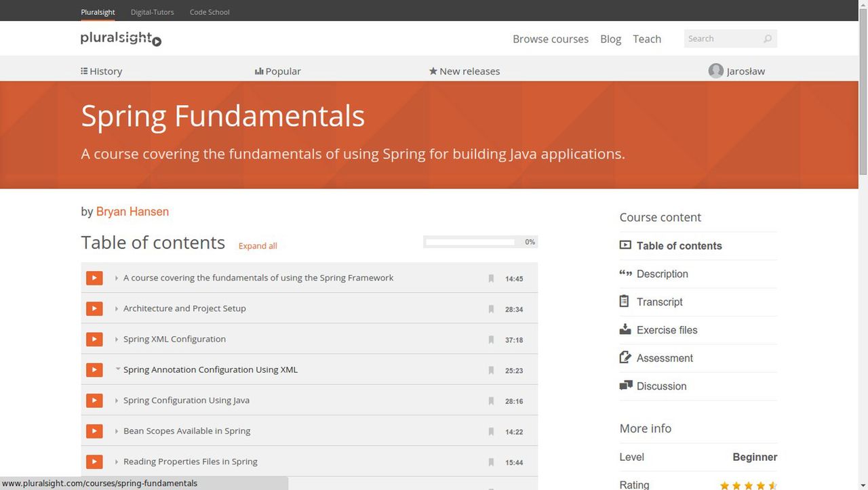Screen dimensions: 868x490
Task: Open Popular courses
Action: point(278,70)
